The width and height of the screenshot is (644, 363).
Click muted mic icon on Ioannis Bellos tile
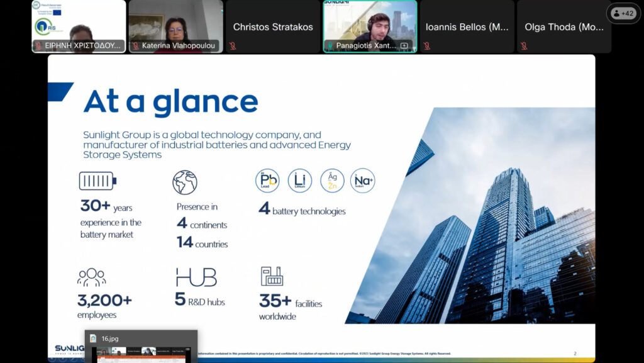click(x=426, y=46)
